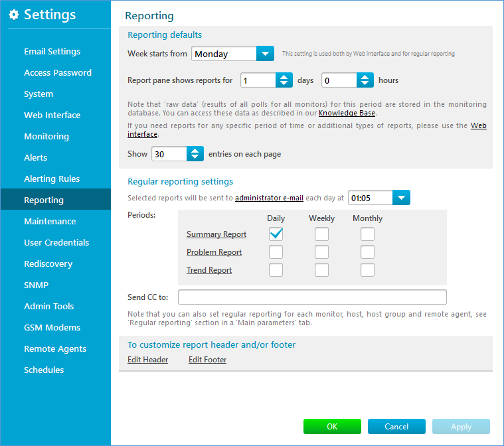This screenshot has width=504, height=446.
Task: Click the entries per page field
Action: [x=169, y=154]
